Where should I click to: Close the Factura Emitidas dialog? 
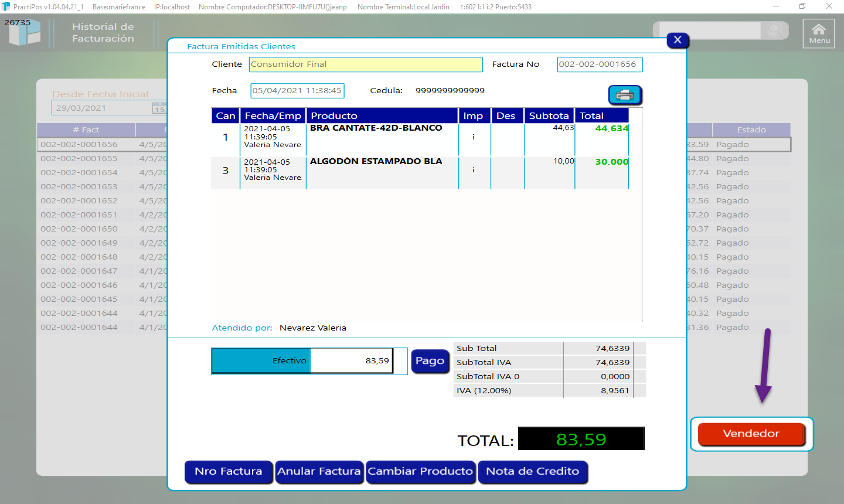[678, 40]
